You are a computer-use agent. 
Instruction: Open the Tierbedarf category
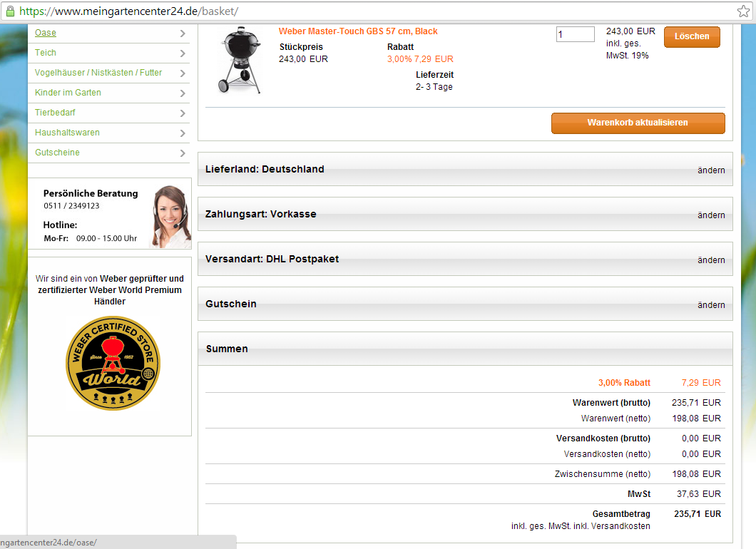coord(55,113)
